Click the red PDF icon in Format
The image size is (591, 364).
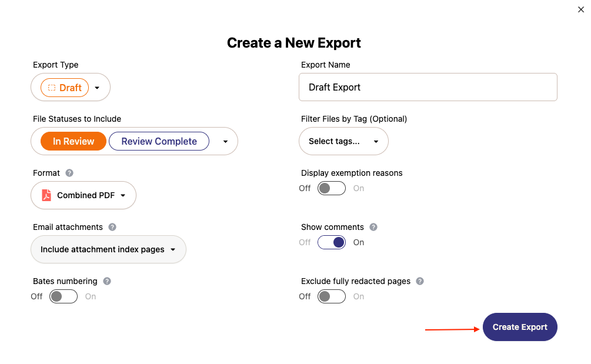(46, 195)
